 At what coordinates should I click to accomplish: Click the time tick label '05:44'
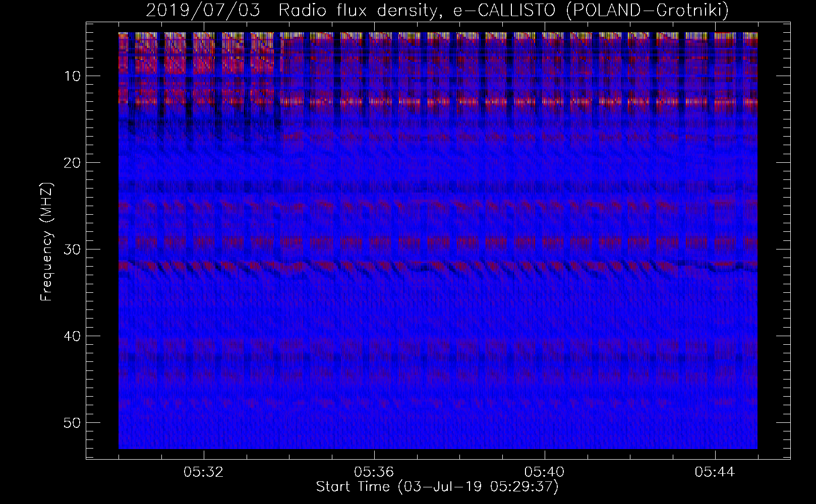(x=715, y=472)
